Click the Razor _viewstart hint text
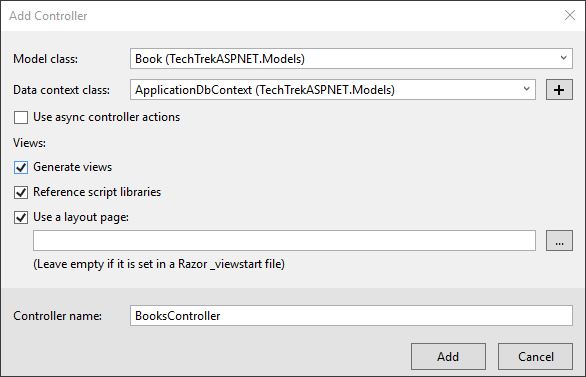Image resolution: width=586 pixels, height=377 pixels. [159, 264]
